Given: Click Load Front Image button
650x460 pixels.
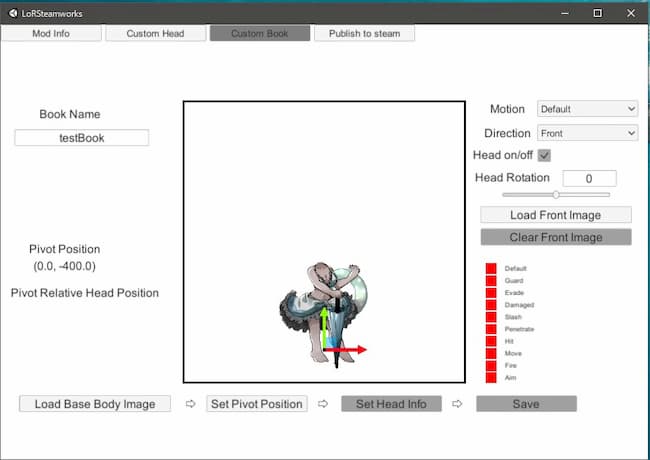Looking at the screenshot, I should (556, 215).
